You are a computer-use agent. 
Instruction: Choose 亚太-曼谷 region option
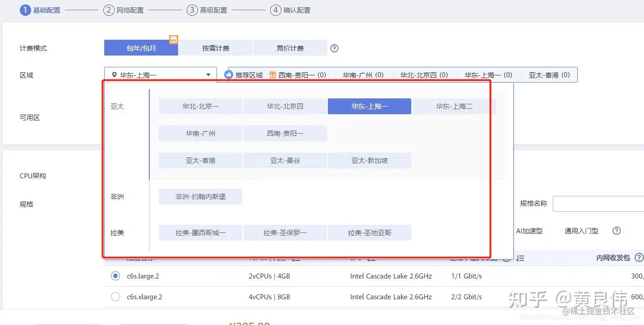coord(285,161)
